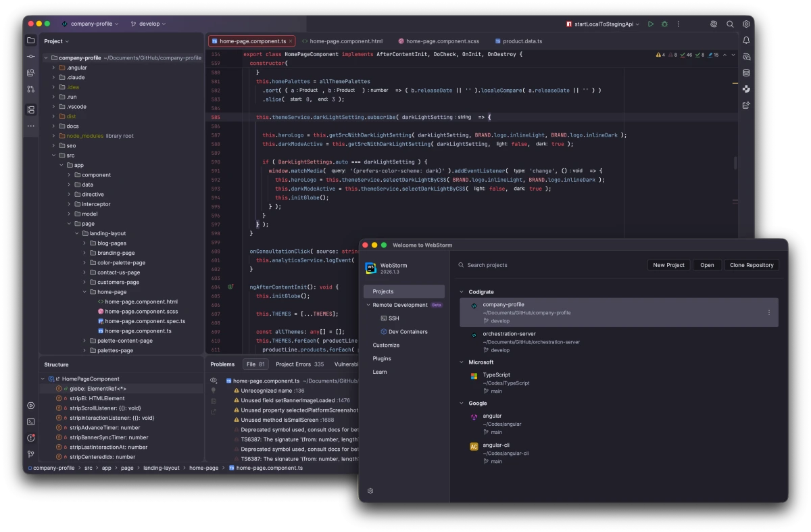
Task: Collapse HomePageComponent in Structure panel
Action: click(x=43, y=379)
